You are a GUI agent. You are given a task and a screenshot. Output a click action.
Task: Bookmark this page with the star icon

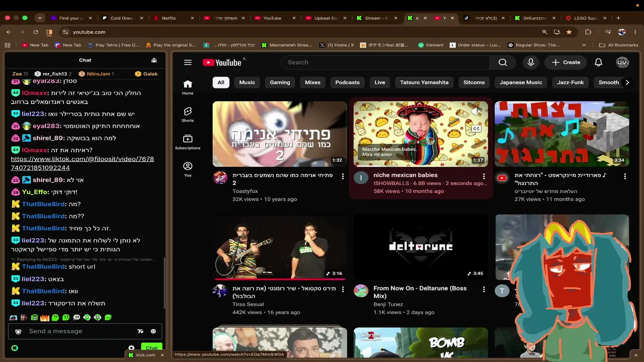pyautogui.click(x=569, y=32)
